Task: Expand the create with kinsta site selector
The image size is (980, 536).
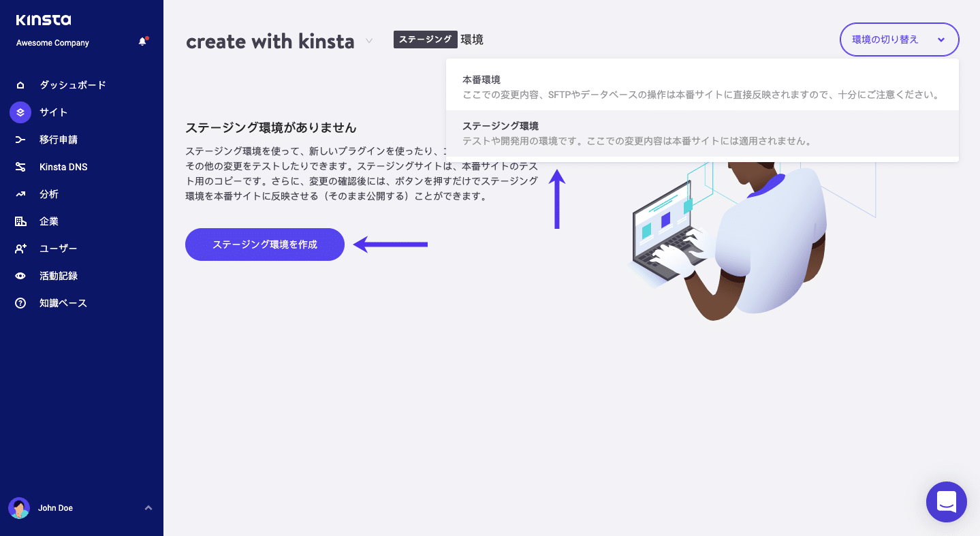Action: click(368, 41)
